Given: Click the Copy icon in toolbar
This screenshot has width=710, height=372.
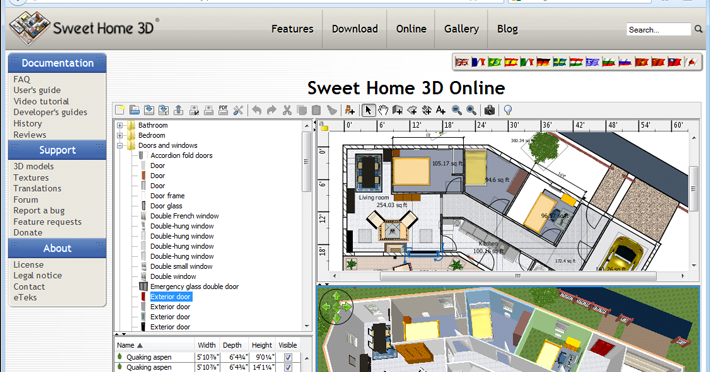Looking at the screenshot, I should tap(302, 110).
